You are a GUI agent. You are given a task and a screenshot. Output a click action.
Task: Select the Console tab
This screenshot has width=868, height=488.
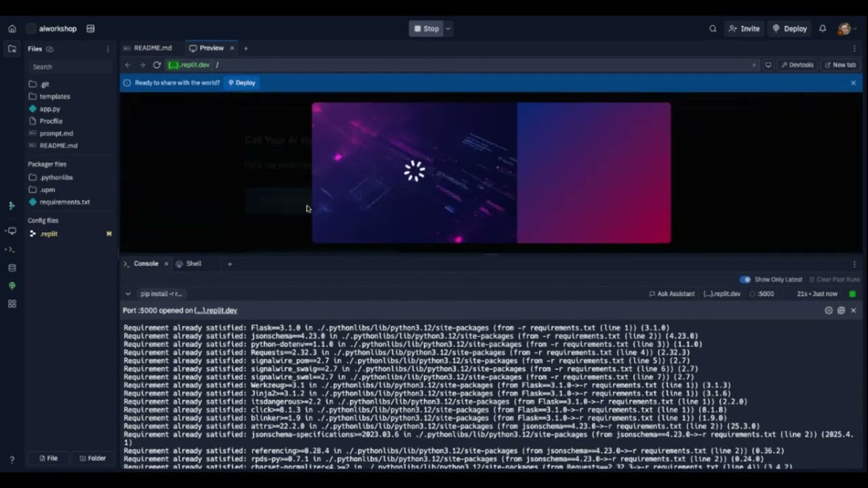click(141, 264)
